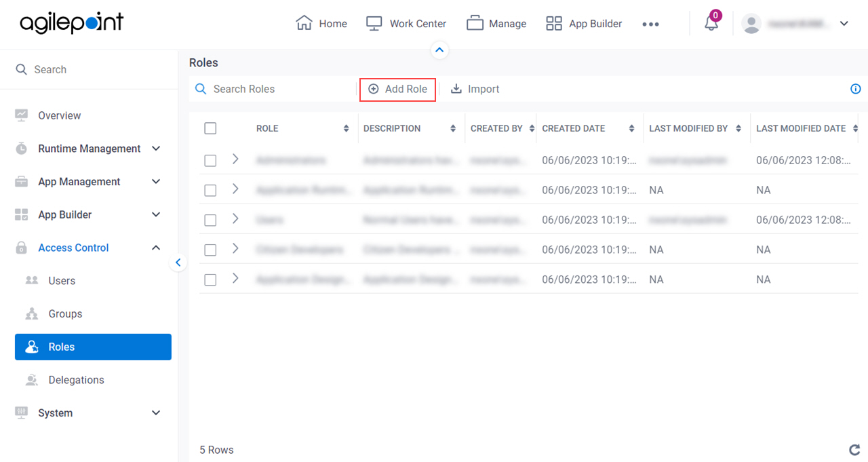This screenshot has height=462, width=868.
Task: Click the Manage toolbox icon
Action: point(475,24)
